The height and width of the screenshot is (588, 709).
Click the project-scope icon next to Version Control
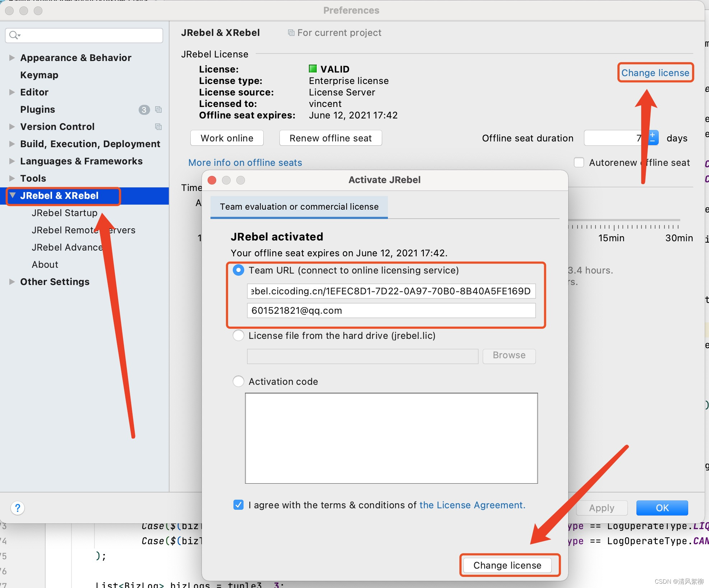pos(158,127)
